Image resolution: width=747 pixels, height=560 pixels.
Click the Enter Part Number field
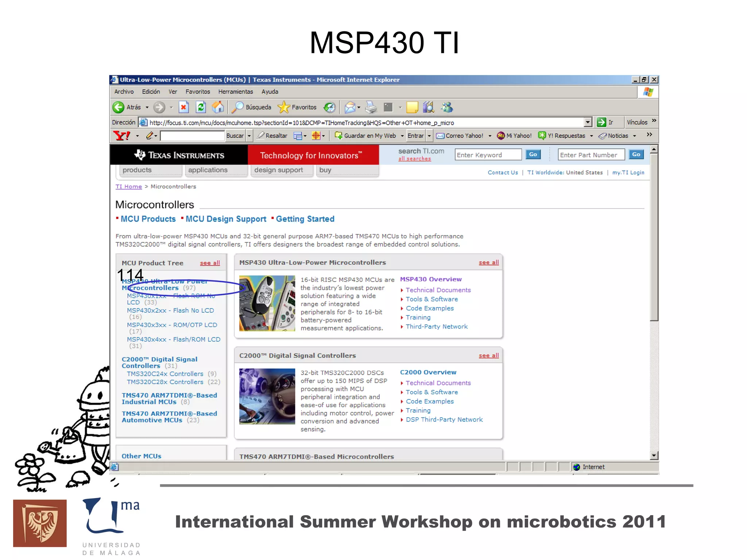pyautogui.click(x=591, y=155)
